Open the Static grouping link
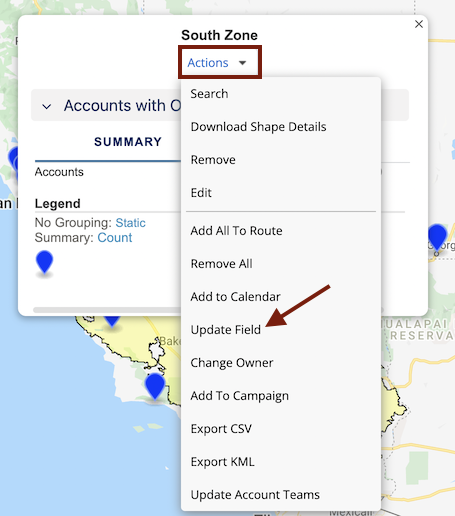Viewport: 455px width, 516px height. [x=130, y=223]
